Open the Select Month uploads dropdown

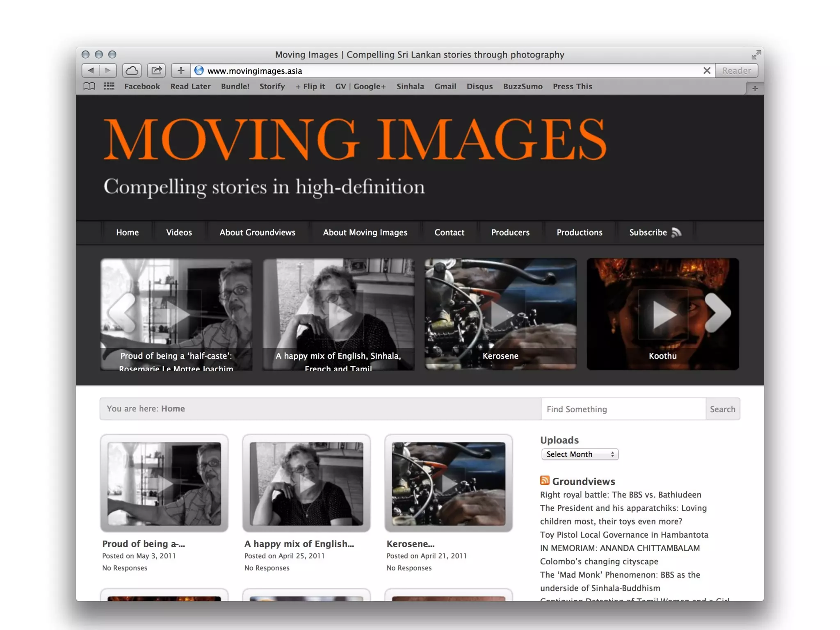pyautogui.click(x=580, y=454)
